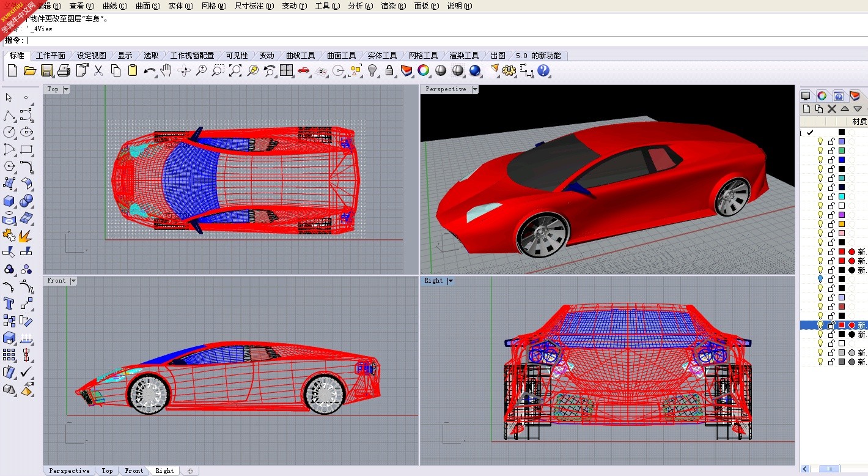Add a viewport tab with the plus button
The image size is (868, 476).
190,470
